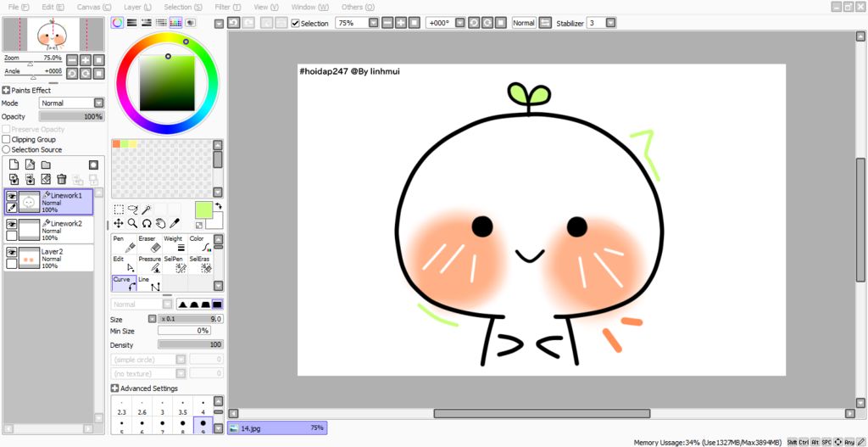Select the move tool
Image resolution: width=868 pixels, height=447 pixels.
tap(119, 223)
